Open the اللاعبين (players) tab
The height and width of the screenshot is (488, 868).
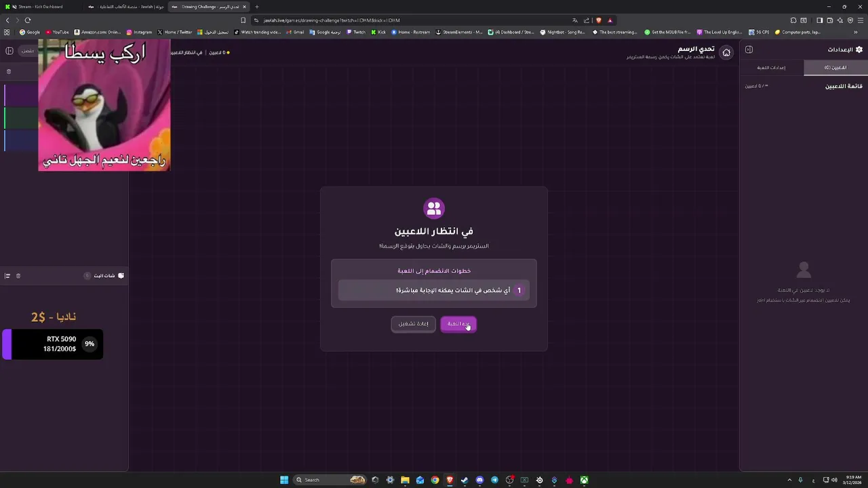(835, 68)
